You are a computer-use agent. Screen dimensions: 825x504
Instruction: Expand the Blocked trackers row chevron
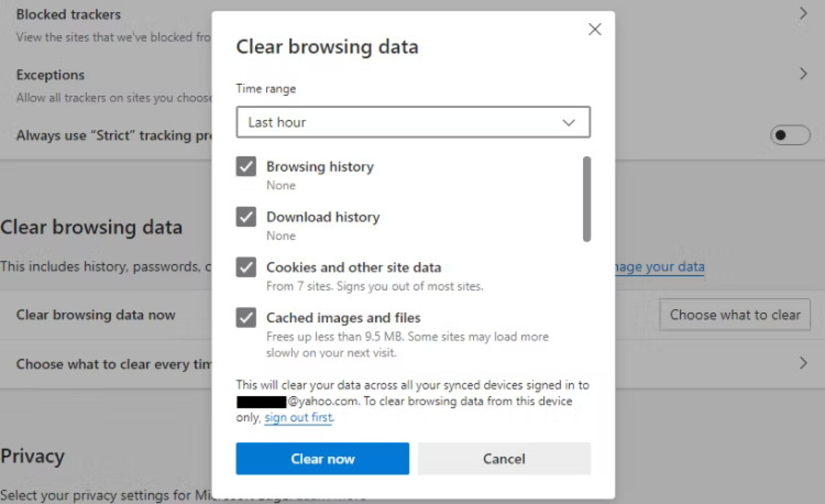[804, 13]
